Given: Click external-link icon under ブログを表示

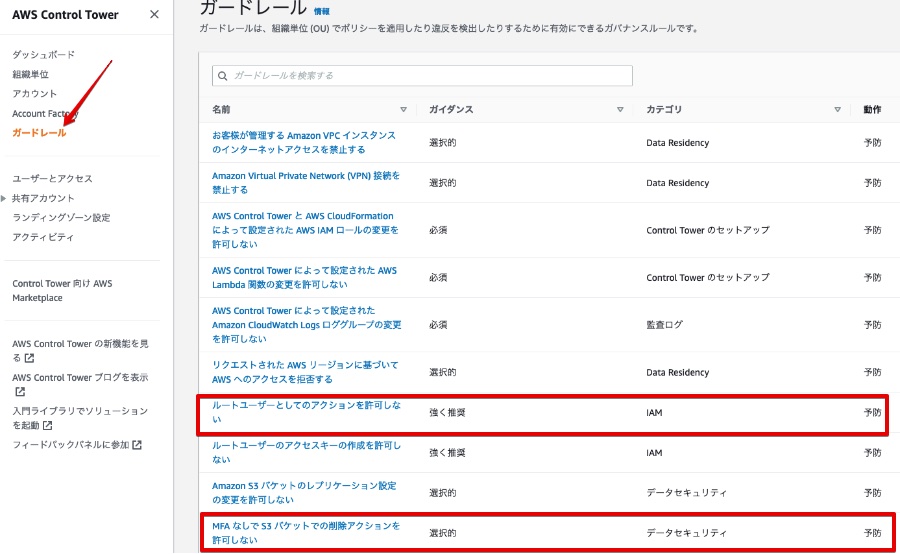Looking at the screenshot, I should point(20,392).
